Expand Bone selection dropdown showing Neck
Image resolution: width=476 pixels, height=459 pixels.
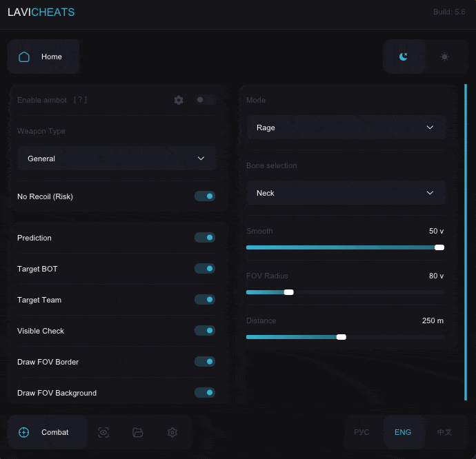click(346, 193)
